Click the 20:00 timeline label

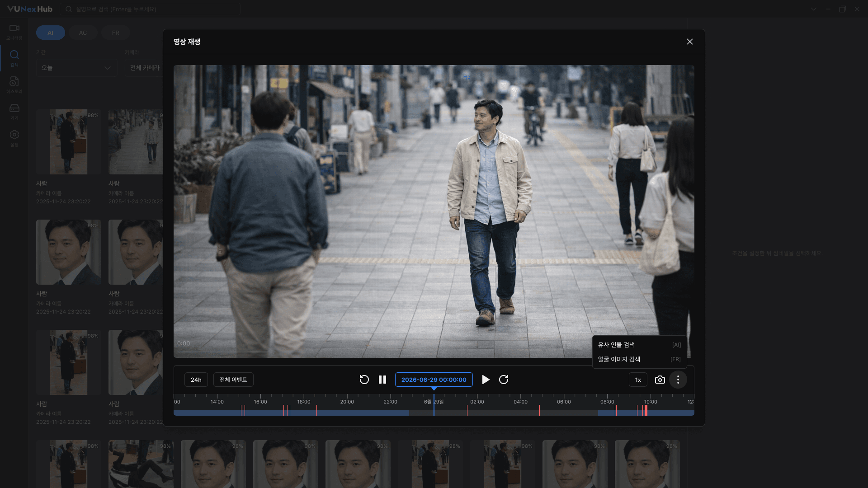[347, 402]
